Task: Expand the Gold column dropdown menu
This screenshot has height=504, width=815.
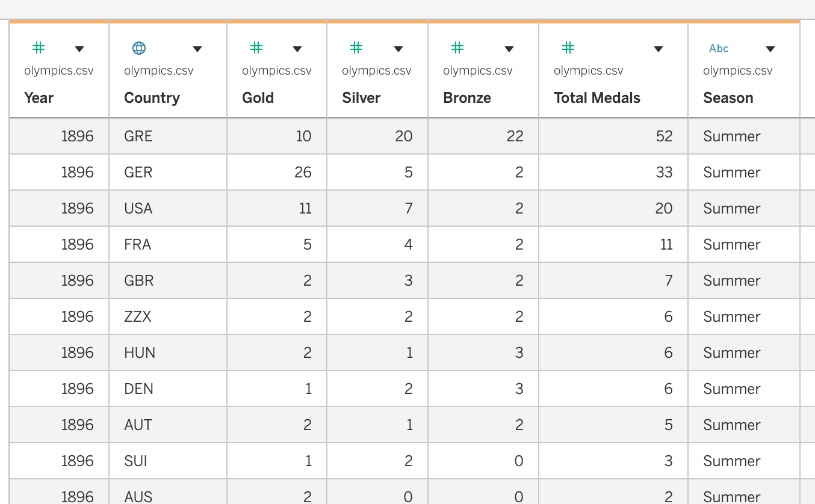Action: coord(297,49)
